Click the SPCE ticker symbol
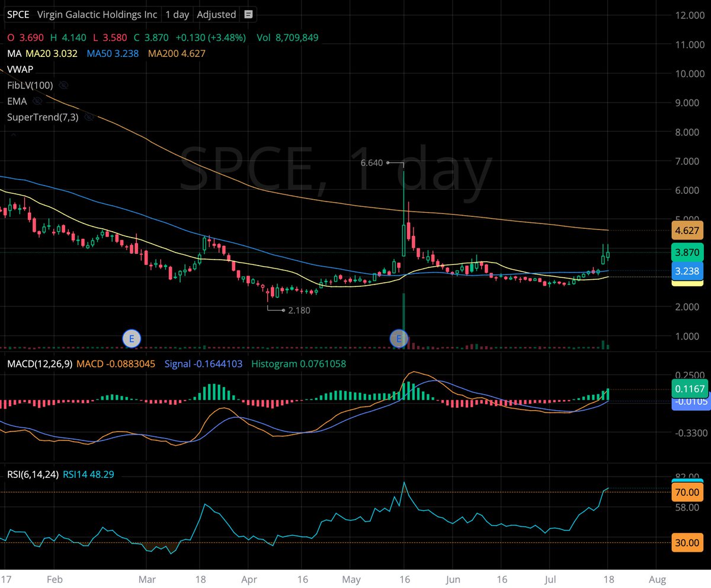 coord(19,15)
